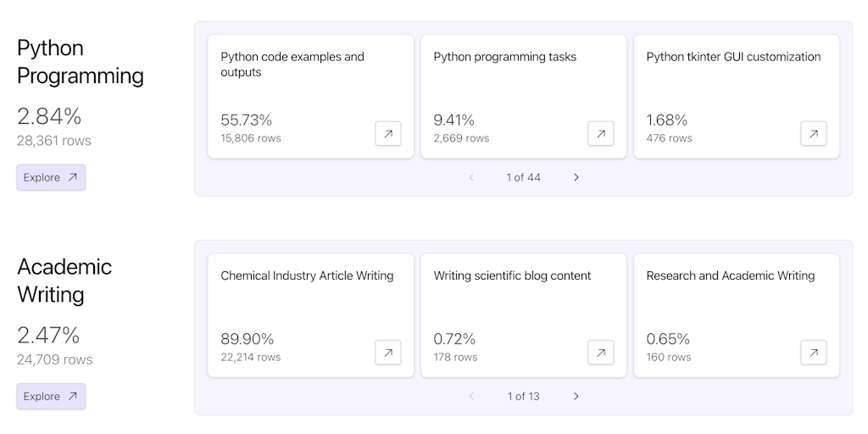The height and width of the screenshot is (434, 868).
Task: Open arrow icon on Research and Academic Writing card
Action: pyautogui.click(x=814, y=353)
